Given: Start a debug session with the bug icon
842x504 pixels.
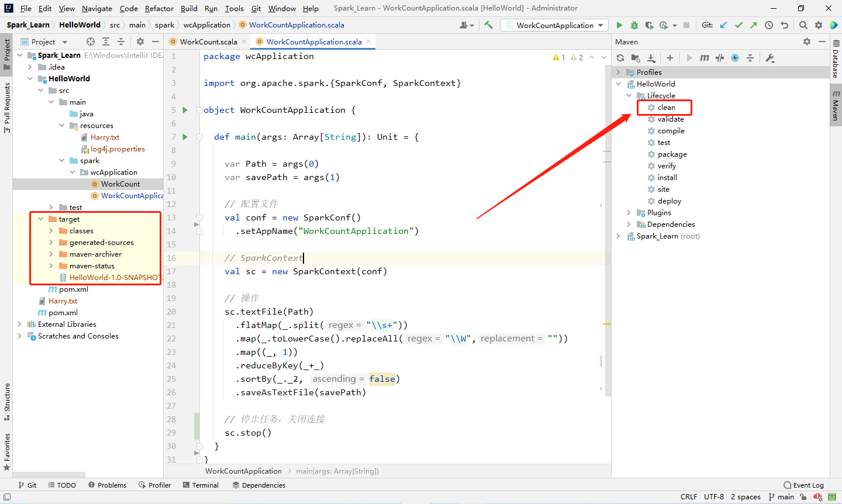Looking at the screenshot, I should (634, 25).
